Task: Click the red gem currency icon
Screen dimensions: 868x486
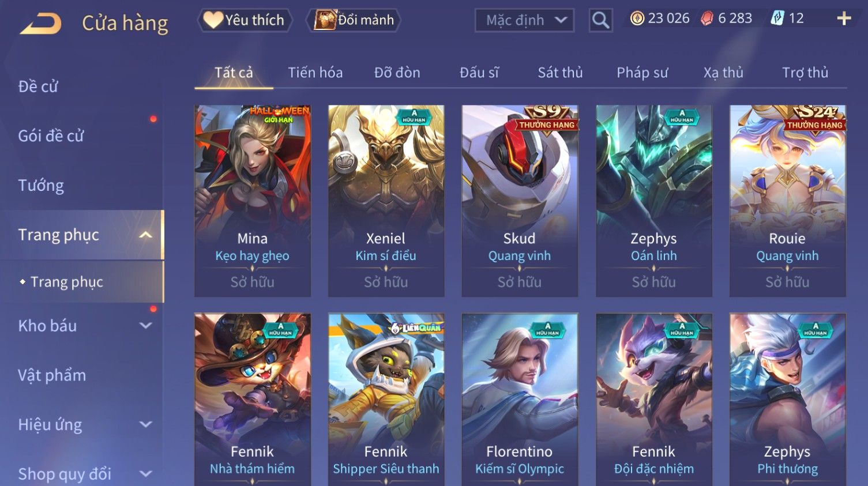Action: pyautogui.click(x=707, y=18)
